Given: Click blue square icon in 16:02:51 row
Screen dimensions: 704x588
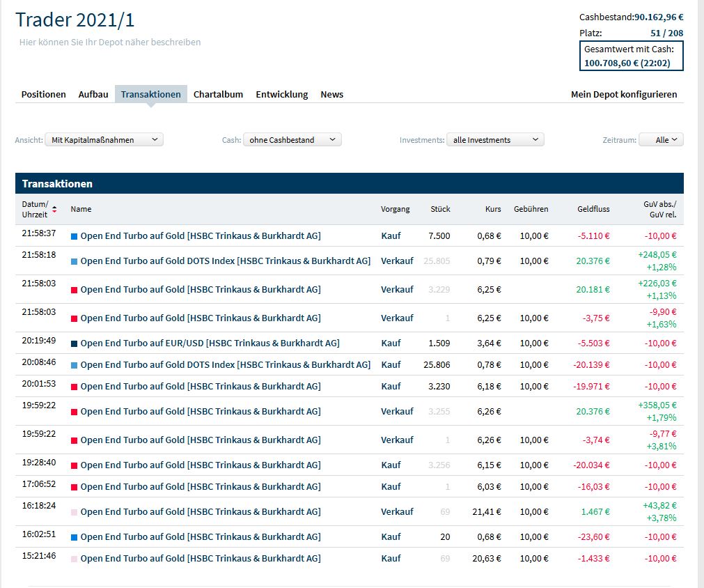Looking at the screenshot, I should pyautogui.click(x=75, y=537).
